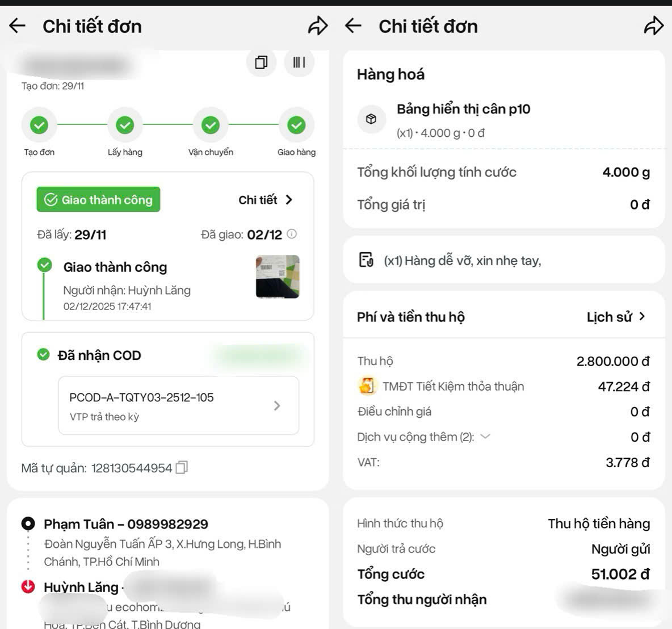672x629 pixels.
Task: Tap the share icon on right screen
Action: click(654, 26)
